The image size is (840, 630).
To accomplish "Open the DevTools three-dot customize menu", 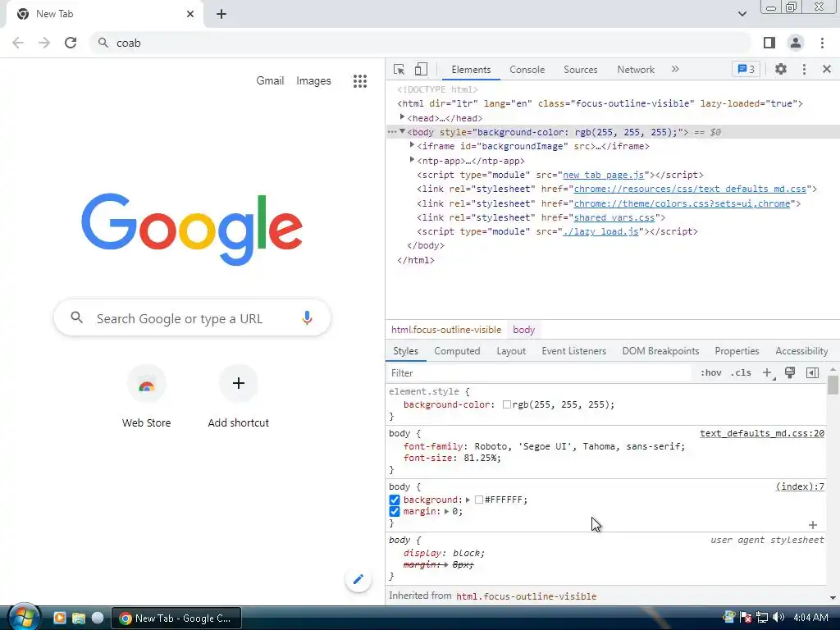I will [x=804, y=69].
